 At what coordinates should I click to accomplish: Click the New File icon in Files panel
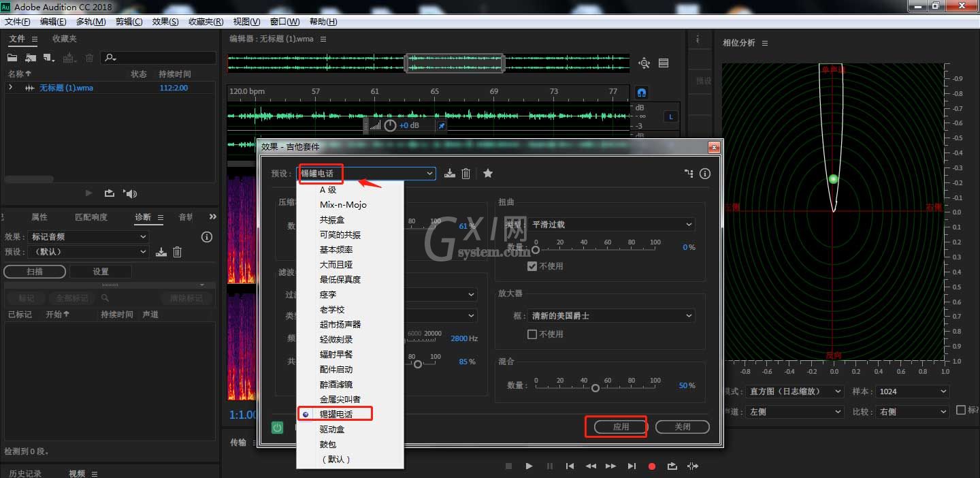pyautogui.click(x=49, y=58)
